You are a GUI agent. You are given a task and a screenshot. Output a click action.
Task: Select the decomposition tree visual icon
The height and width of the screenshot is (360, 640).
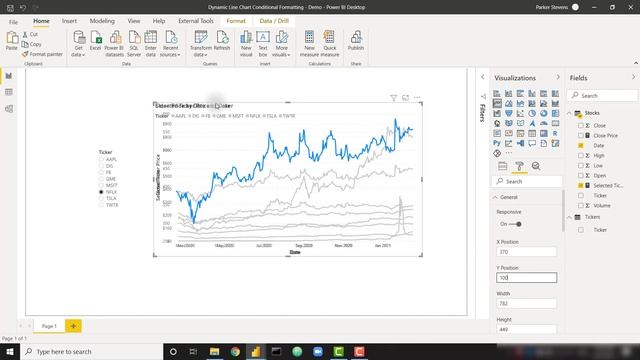coord(520,143)
